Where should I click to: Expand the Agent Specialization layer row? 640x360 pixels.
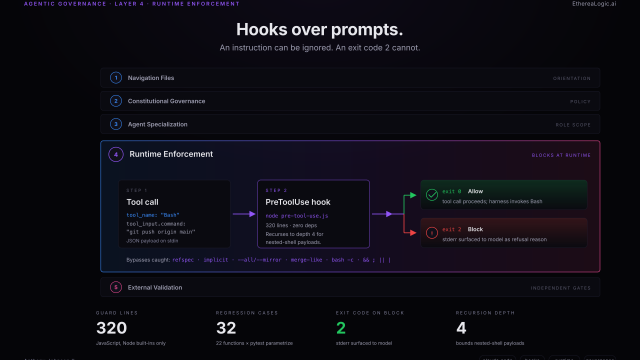tap(350, 124)
